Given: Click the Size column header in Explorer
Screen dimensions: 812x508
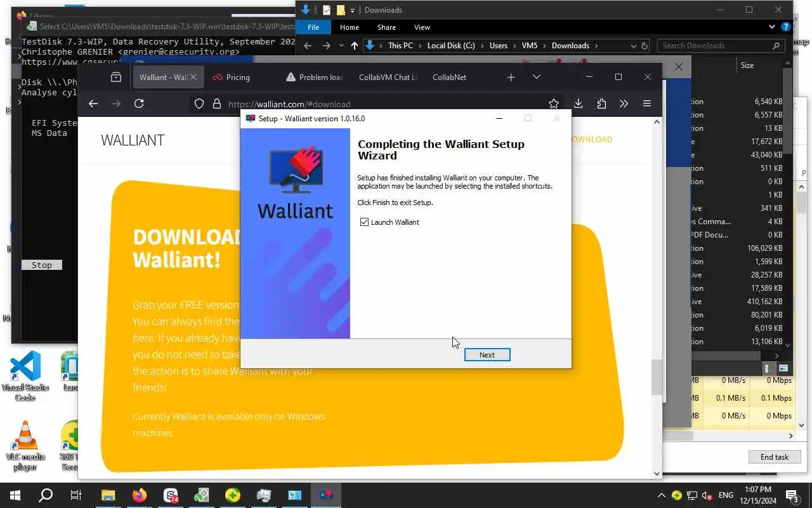Looking at the screenshot, I should (747, 65).
